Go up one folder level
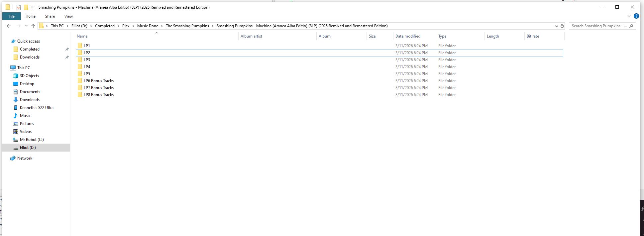Image resolution: width=644 pixels, height=236 pixels. click(33, 26)
